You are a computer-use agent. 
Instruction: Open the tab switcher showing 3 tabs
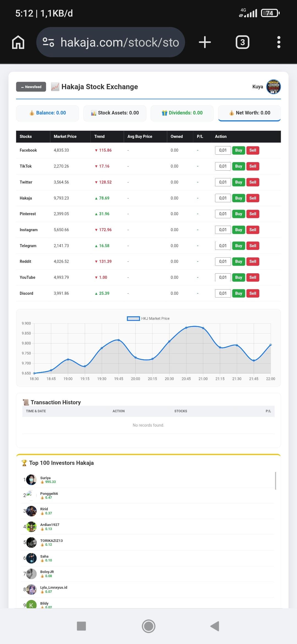pos(242,42)
